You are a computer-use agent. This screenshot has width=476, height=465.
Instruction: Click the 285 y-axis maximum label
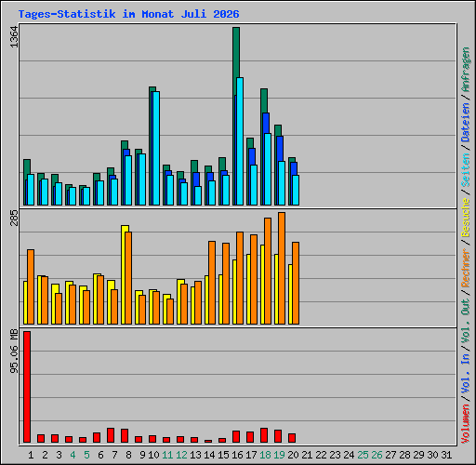click(x=14, y=218)
